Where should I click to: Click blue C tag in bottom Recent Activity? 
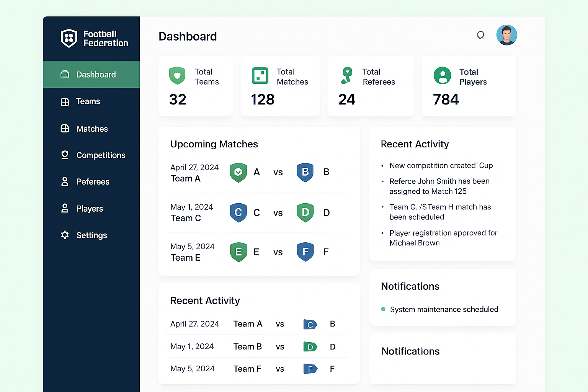[x=310, y=325]
